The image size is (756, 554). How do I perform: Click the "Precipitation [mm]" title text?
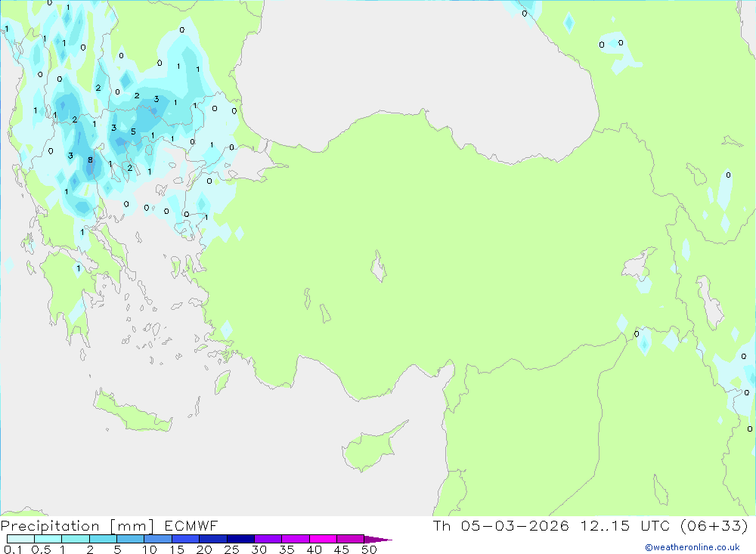point(77,526)
